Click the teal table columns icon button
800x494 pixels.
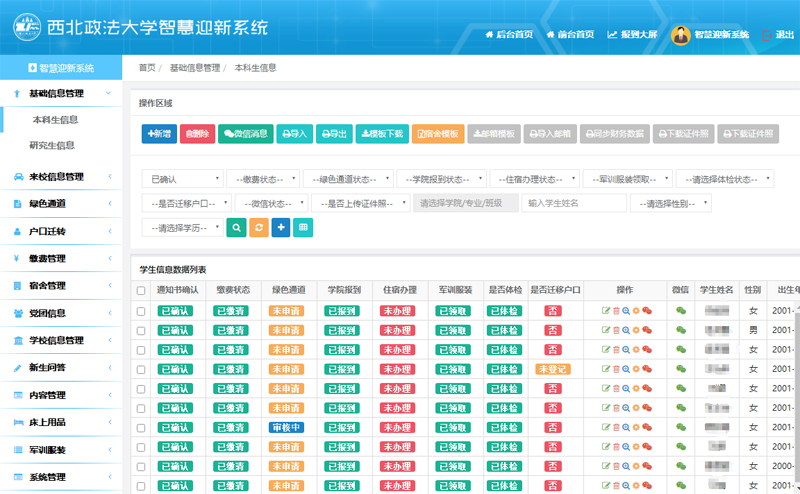(x=303, y=228)
